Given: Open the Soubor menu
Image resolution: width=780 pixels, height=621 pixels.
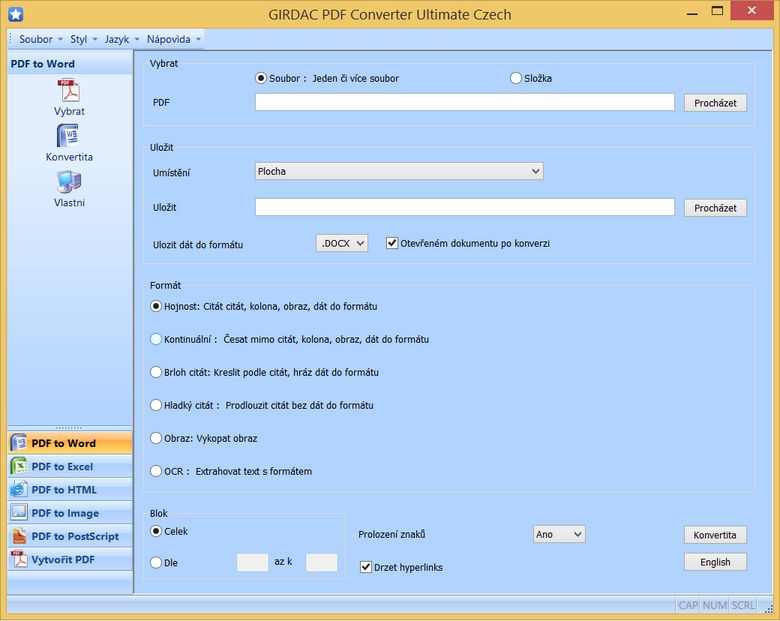Looking at the screenshot, I should [40, 39].
